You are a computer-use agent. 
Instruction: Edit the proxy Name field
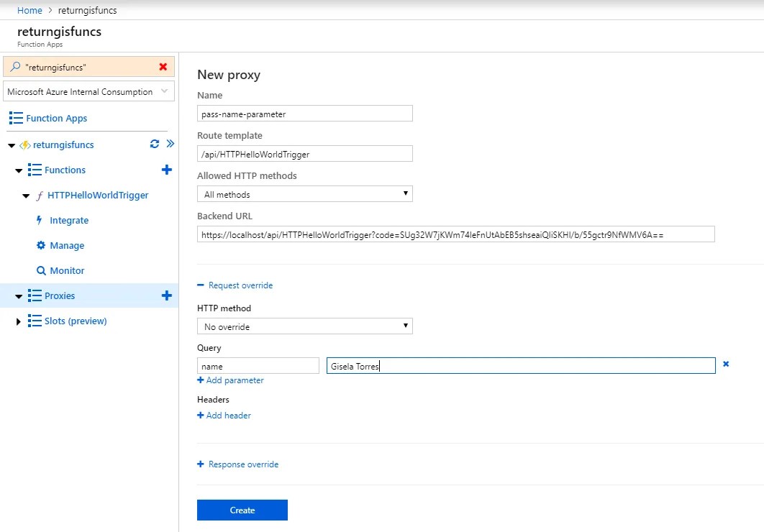[305, 114]
